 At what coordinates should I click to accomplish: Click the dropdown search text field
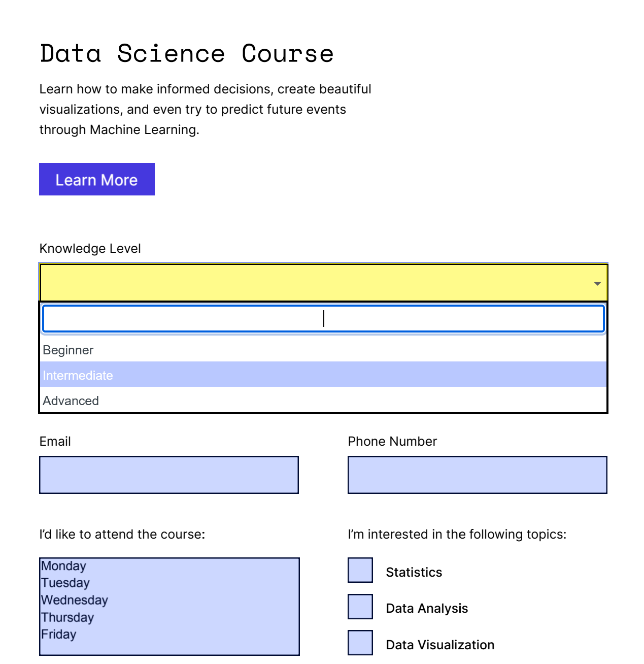coord(323,318)
